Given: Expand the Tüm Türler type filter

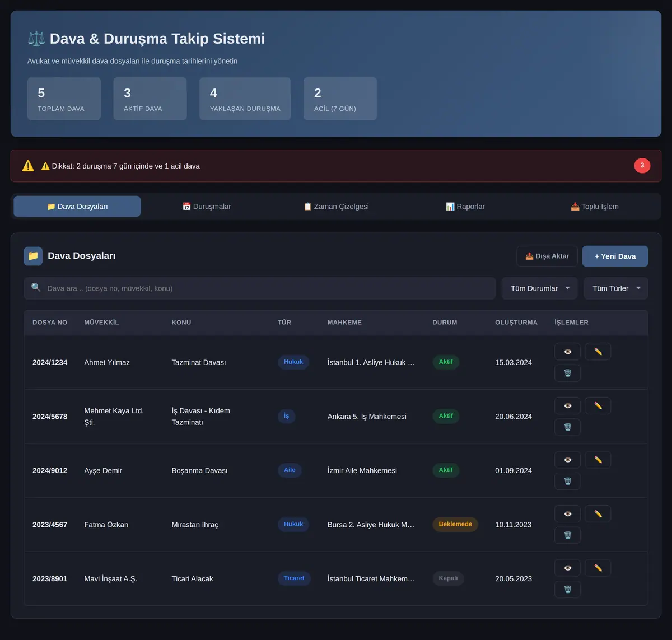Looking at the screenshot, I should click(616, 288).
